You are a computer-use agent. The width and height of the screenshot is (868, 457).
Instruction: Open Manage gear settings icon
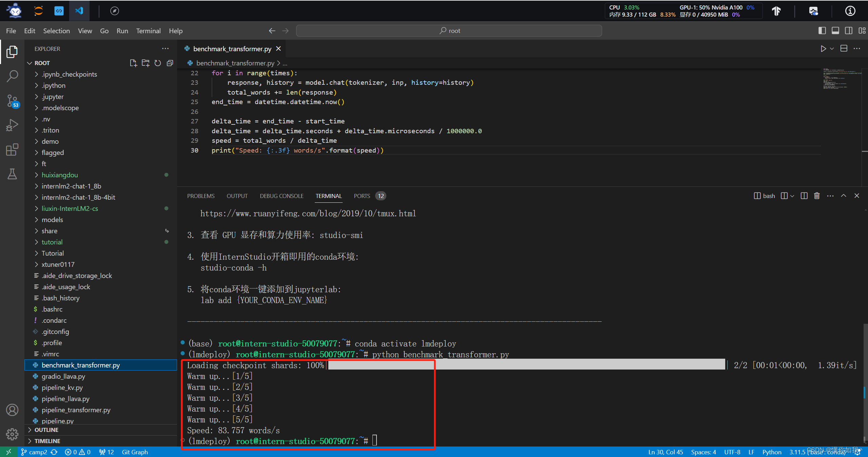click(x=12, y=434)
